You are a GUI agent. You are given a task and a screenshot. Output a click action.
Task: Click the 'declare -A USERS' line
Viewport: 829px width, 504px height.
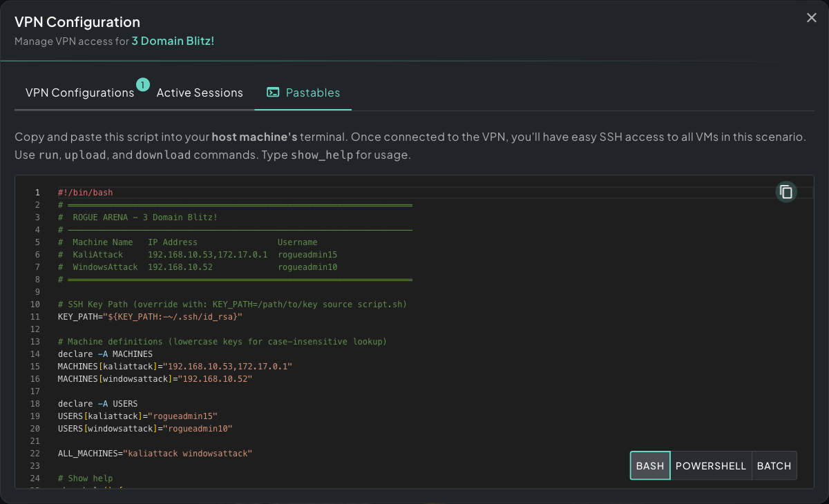(x=97, y=404)
